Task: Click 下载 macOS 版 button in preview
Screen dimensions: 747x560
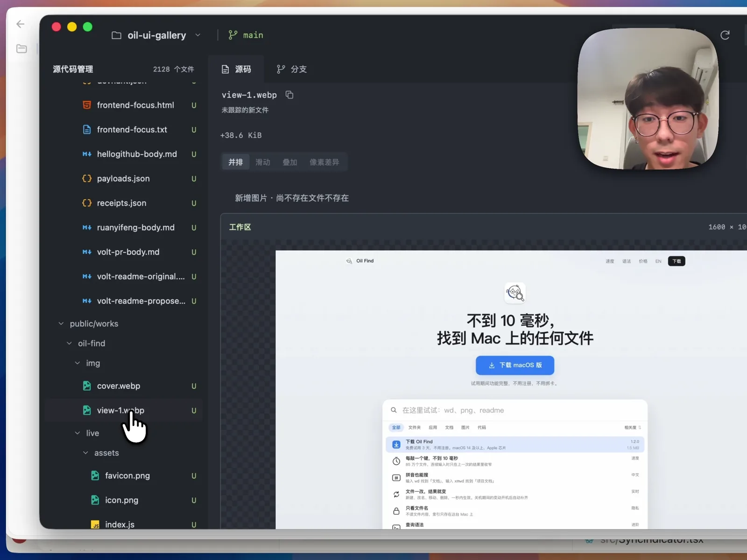Action: point(515,365)
